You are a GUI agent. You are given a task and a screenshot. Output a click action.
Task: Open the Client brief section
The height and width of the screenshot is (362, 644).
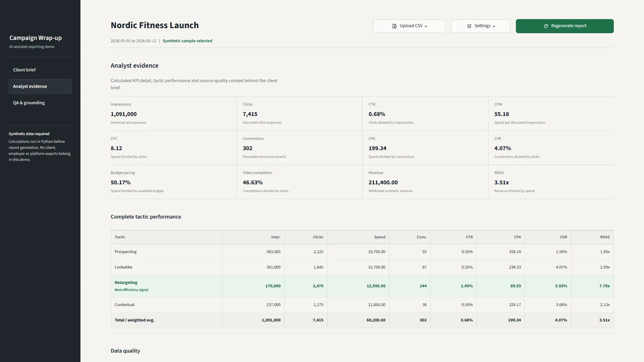(40, 70)
